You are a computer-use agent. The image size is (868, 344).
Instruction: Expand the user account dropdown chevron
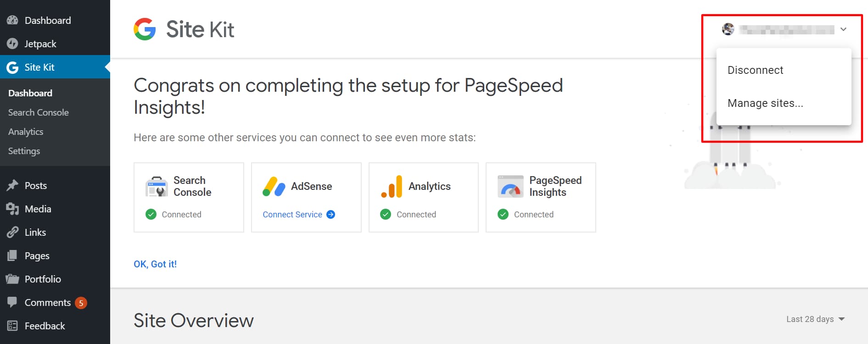[x=843, y=29]
